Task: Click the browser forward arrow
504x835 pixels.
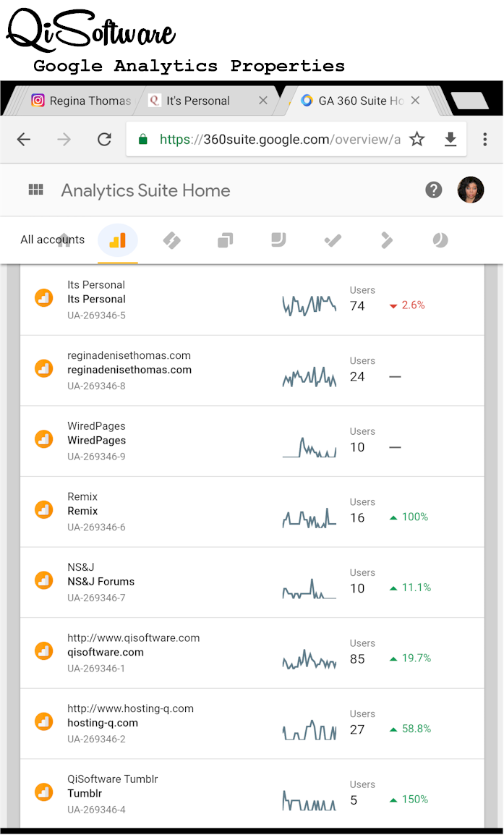Action: pos(64,140)
